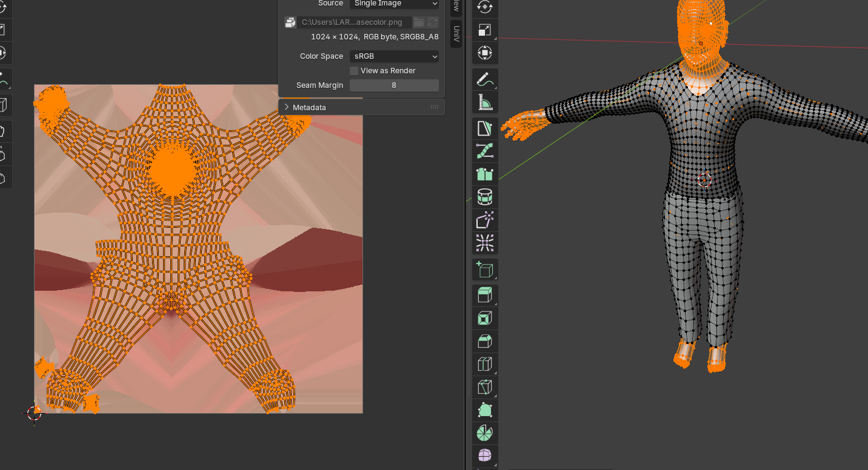Click the 2D cursor in UV editor
Screen dimensions: 868x470
pos(35,413)
